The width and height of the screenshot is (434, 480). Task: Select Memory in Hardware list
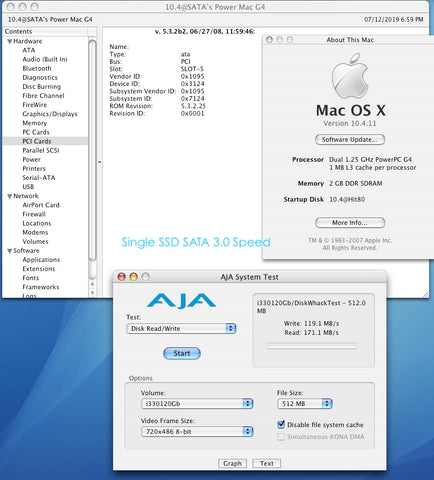pyautogui.click(x=35, y=123)
